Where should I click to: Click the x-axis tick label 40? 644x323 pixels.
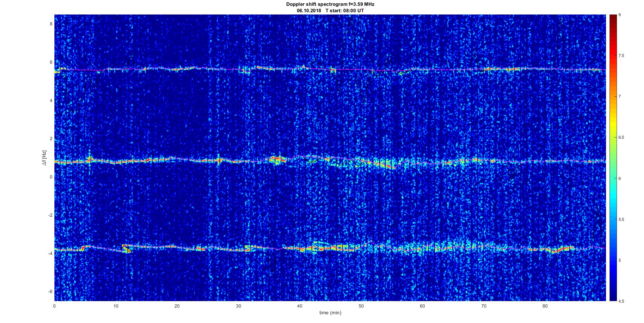[300, 306]
